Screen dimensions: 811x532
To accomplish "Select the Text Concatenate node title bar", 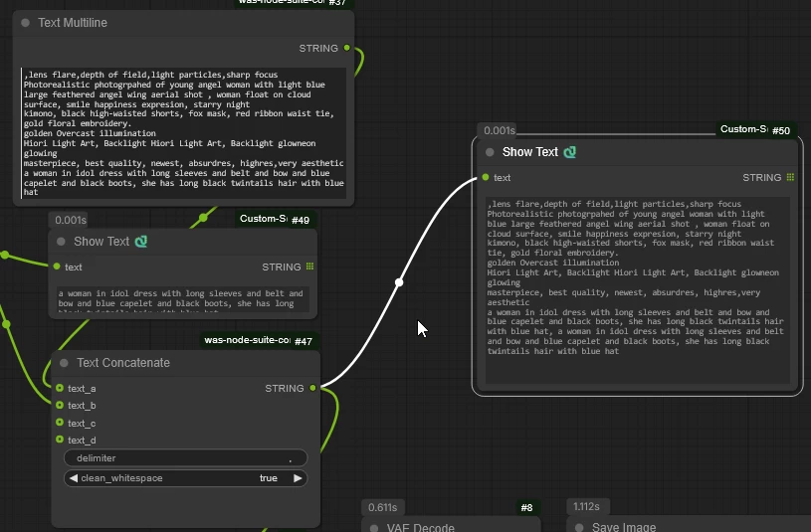I will click(x=179, y=363).
